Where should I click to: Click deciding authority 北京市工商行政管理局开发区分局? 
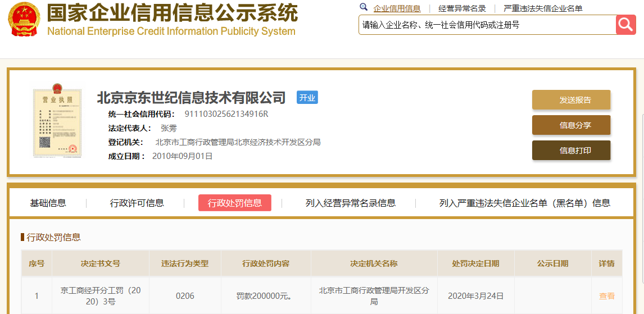tap(374, 296)
